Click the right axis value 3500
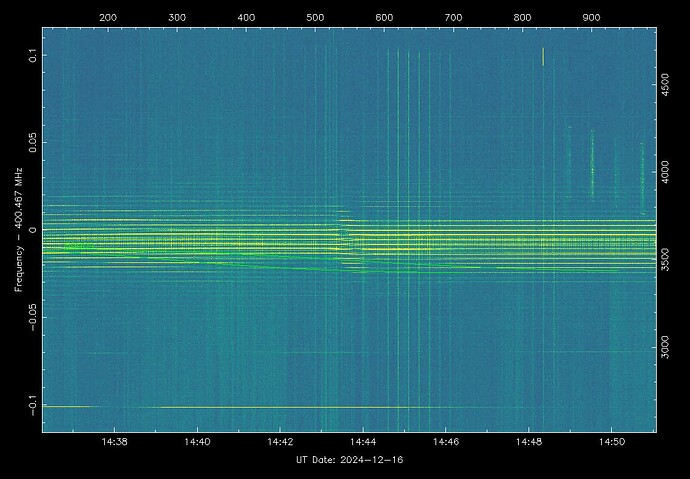The image size is (690, 479). coord(665,260)
